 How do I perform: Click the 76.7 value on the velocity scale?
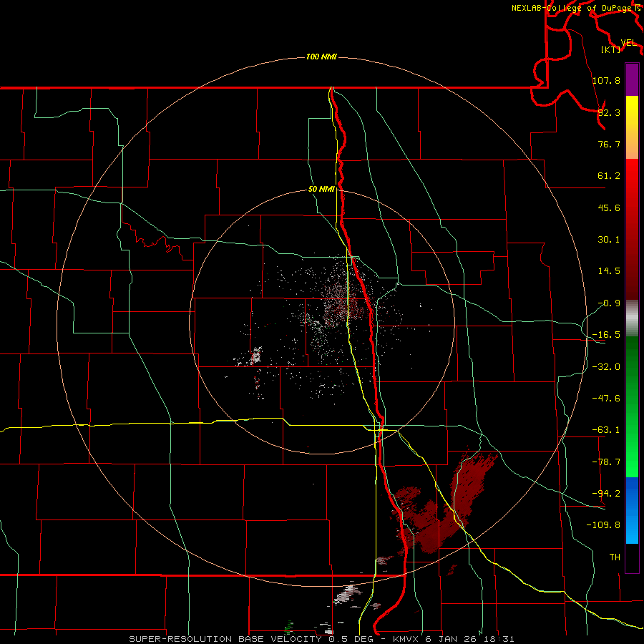[609, 144]
